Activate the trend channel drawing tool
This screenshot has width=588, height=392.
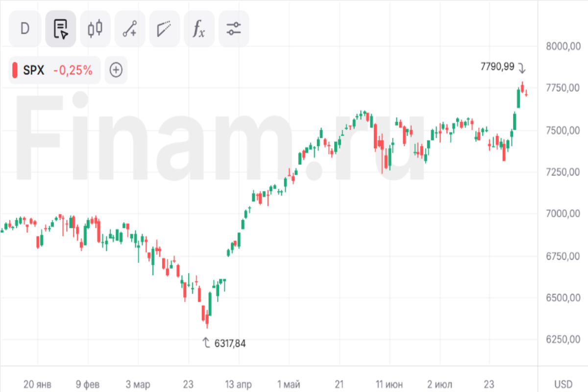[x=165, y=29]
